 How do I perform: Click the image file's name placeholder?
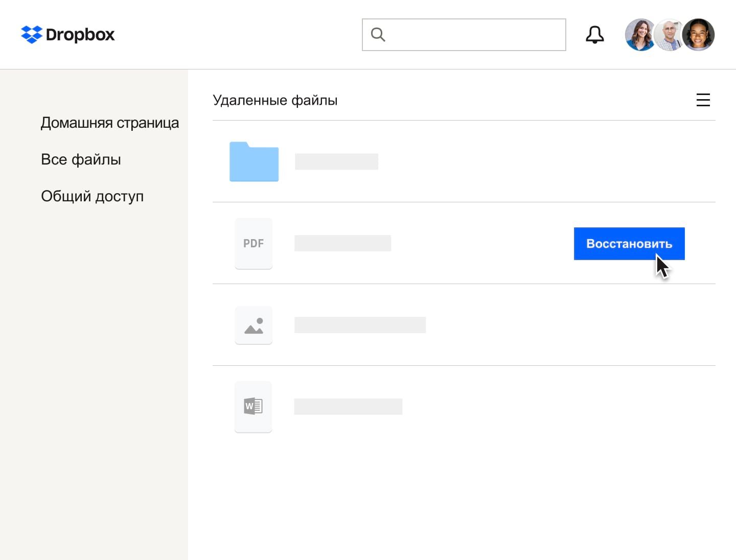coord(360,325)
